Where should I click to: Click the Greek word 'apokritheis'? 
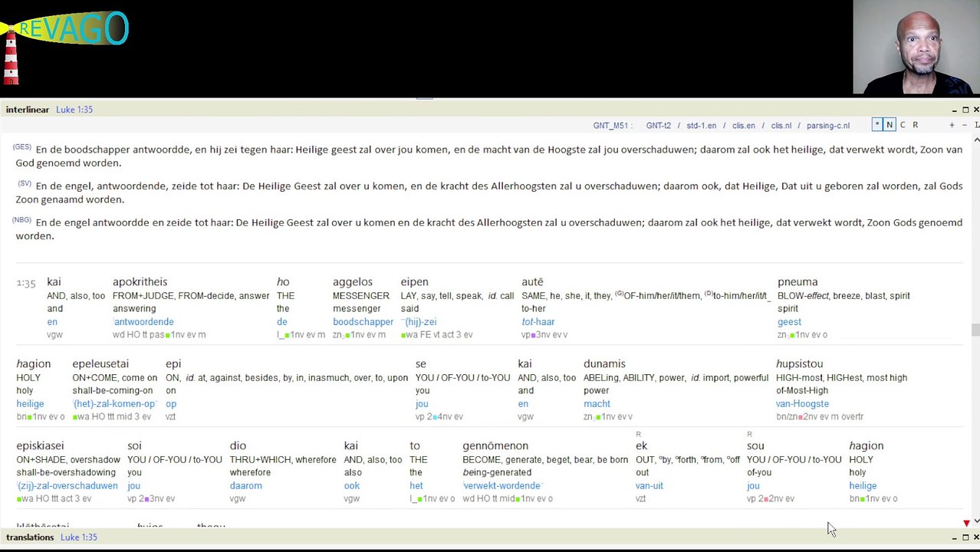[140, 282]
